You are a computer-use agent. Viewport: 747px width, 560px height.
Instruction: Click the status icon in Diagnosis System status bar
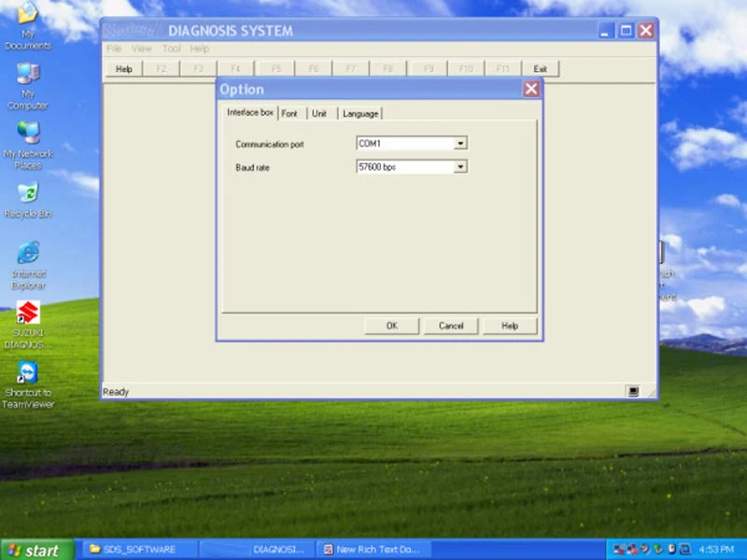[633, 391]
